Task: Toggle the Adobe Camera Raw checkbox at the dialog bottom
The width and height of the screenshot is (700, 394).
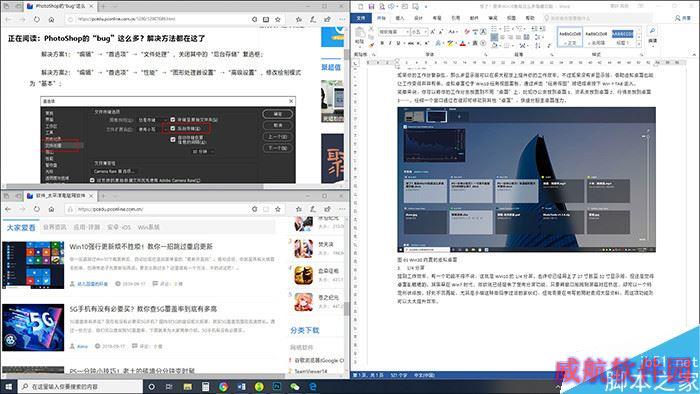Action: (x=92, y=180)
